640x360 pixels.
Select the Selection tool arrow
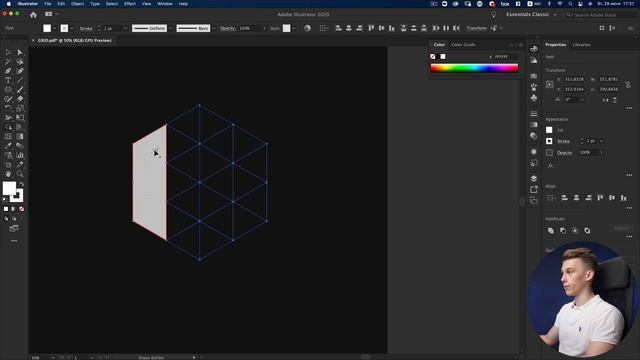[8, 52]
